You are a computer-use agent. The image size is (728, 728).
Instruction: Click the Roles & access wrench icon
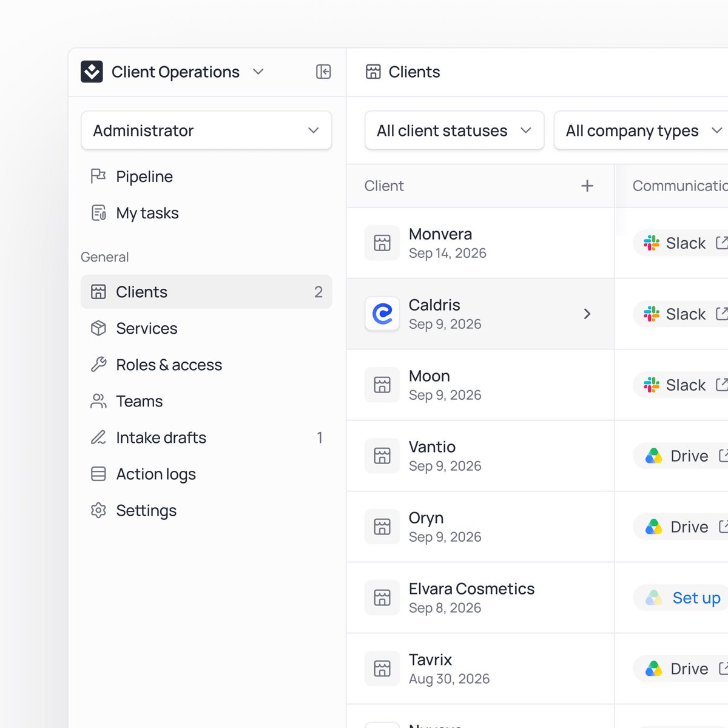(98, 365)
